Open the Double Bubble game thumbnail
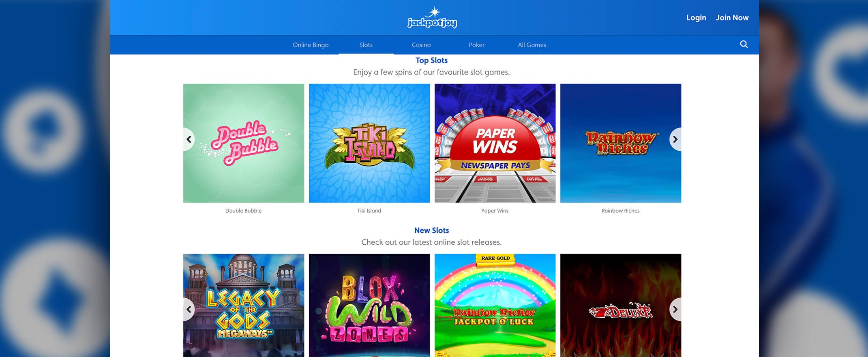This screenshot has width=868, height=357. pos(244,143)
